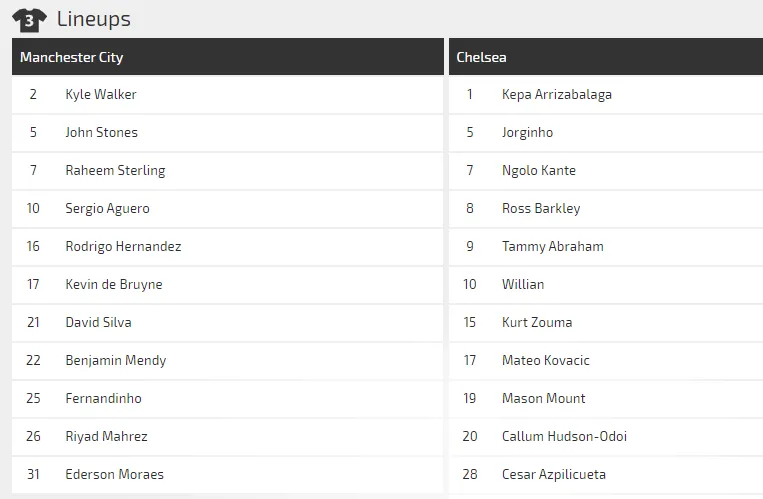Select Rodrigo Hernandez row
The height and width of the screenshot is (499, 763).
[x=123, y=247]
